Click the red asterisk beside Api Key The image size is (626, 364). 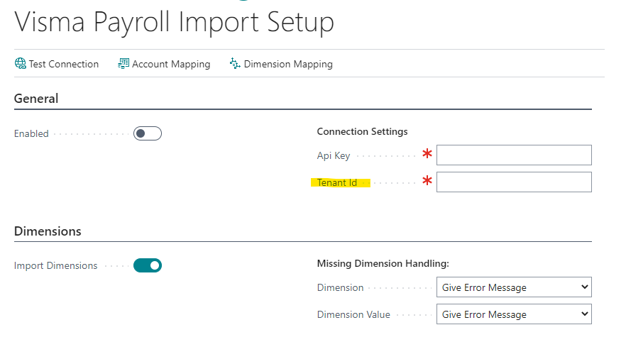[427, 153]
